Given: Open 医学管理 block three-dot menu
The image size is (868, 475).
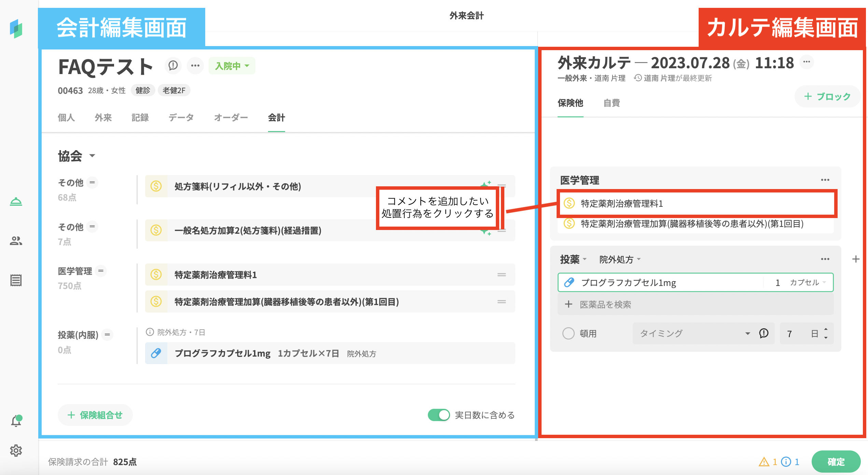Looking at the screenshot, I should click(x=825, y=180).
